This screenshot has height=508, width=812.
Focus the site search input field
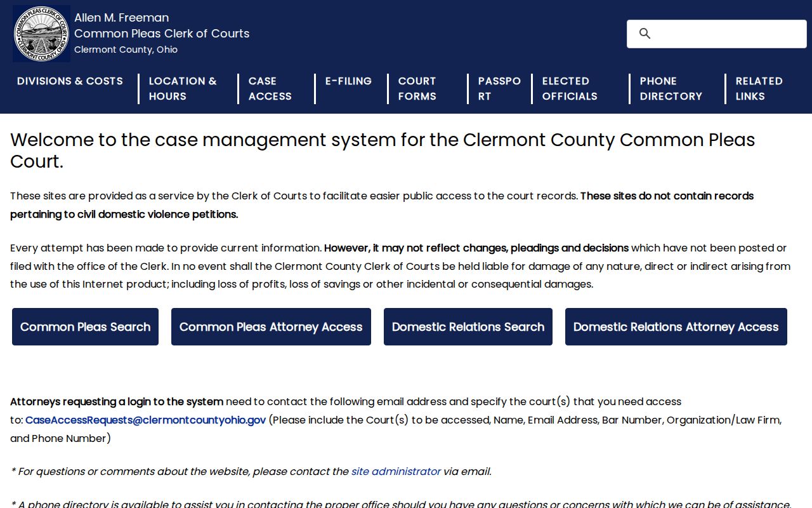click(x=717, y=34)
